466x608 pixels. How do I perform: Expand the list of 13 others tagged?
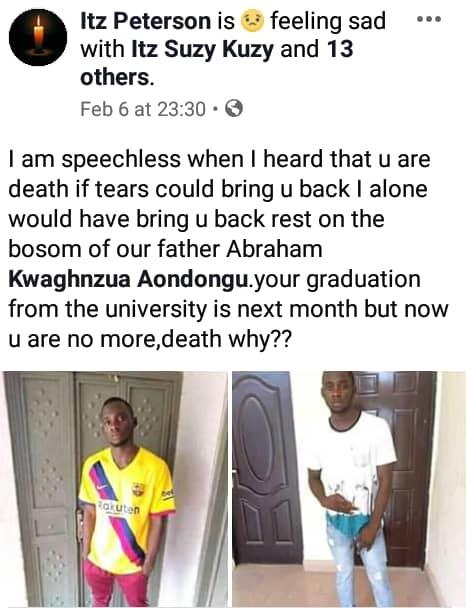(217, 63)
